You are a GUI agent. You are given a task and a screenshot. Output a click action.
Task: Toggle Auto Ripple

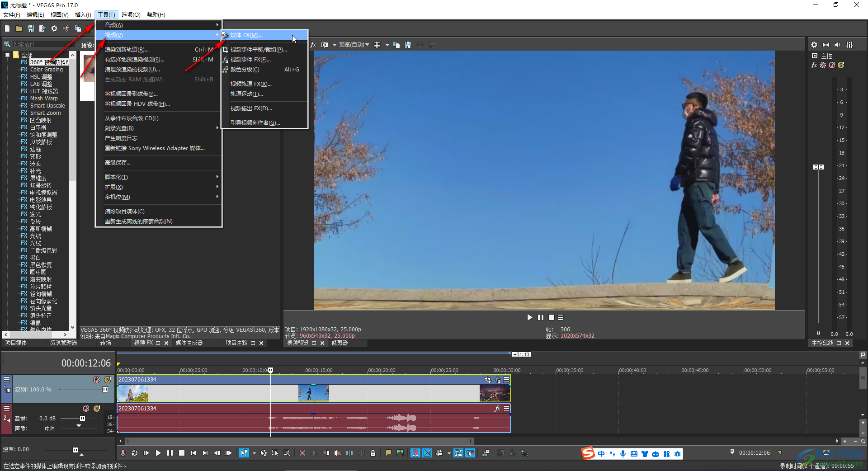tap(439, 453)
